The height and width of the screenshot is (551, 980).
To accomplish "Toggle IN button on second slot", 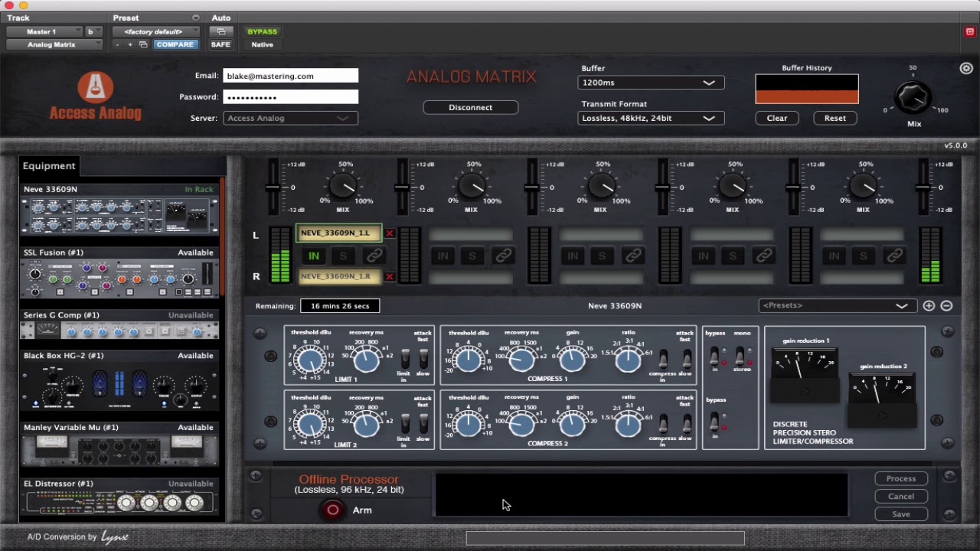I will [x=443, y=256].
